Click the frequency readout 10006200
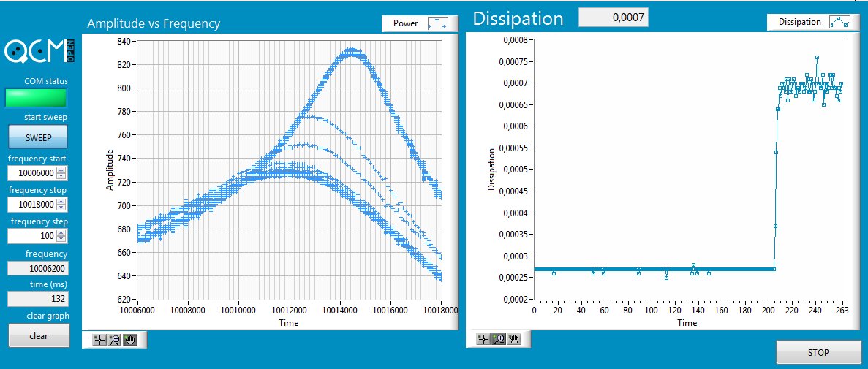Viewport: 868px width, 369px height. click(x=37, y=269)
